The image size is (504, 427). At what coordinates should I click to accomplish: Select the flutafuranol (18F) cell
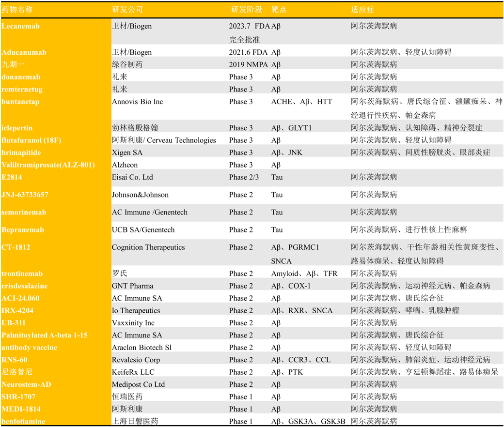pos(31,140)
